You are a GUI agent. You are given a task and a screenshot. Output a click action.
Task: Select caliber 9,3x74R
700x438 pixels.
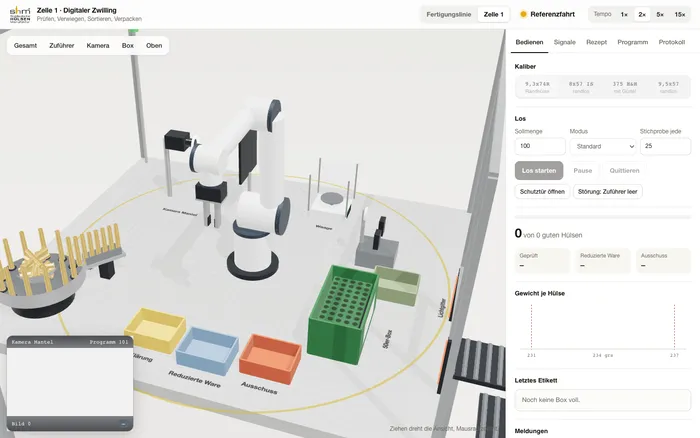pos(537,87)
